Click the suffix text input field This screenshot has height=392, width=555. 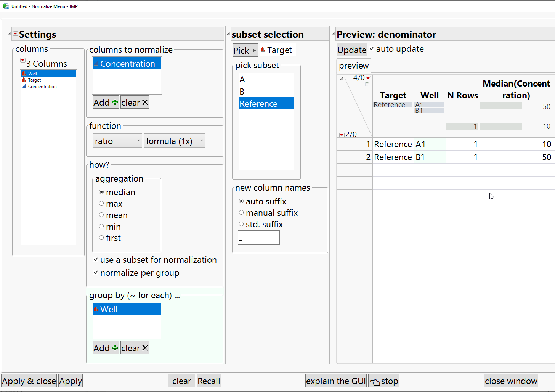pyautogui.click(x=258, y=238)
